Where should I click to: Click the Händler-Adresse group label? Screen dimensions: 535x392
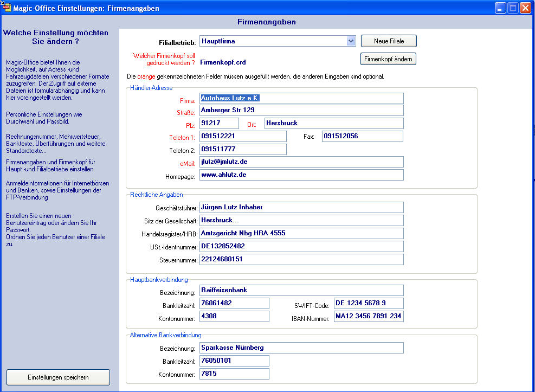(151, 88)
